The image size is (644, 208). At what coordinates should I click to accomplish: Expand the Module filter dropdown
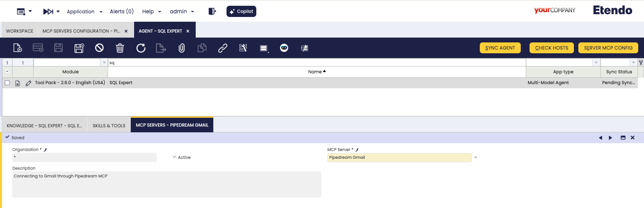104,62
